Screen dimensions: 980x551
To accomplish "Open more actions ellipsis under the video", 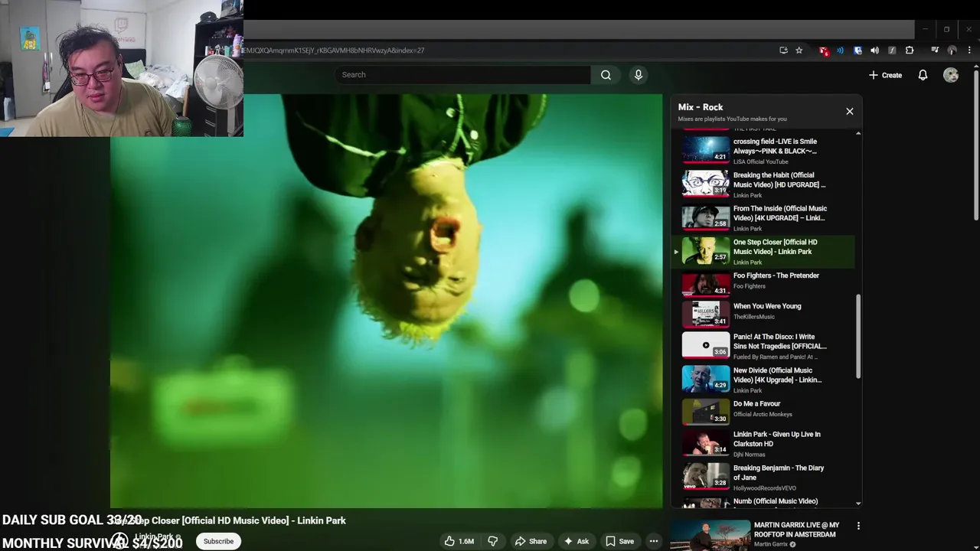I will [x=654, y=541].
